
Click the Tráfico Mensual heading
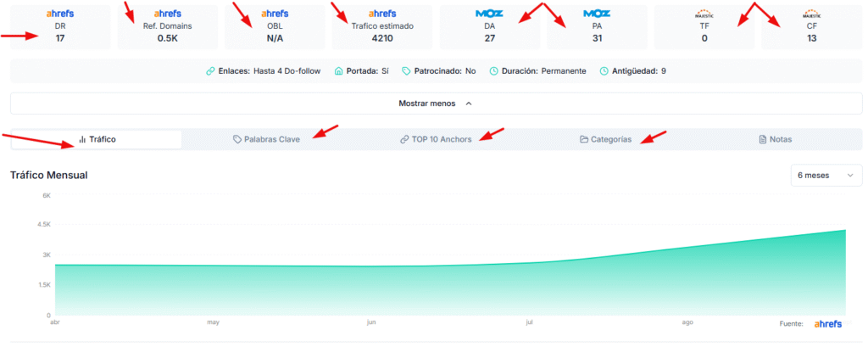pos(48,175)
